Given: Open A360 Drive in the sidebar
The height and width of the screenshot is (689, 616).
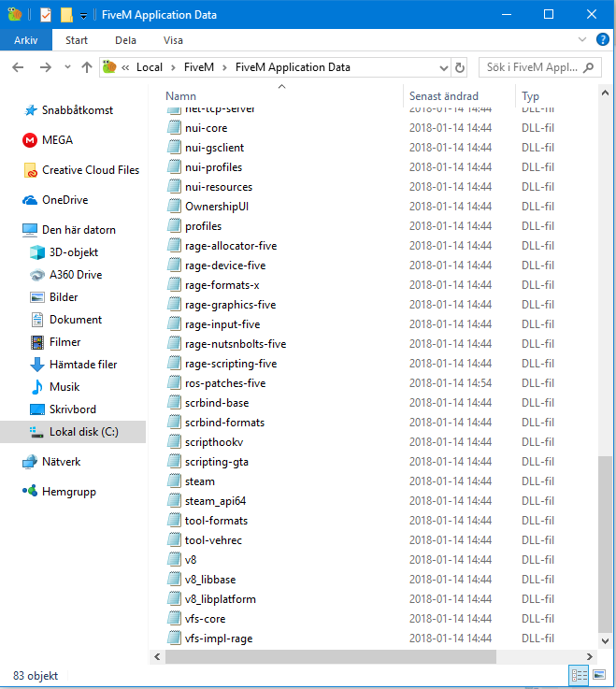Looking at the screenshot, I should pyautogui.click(x=76, y=274).
